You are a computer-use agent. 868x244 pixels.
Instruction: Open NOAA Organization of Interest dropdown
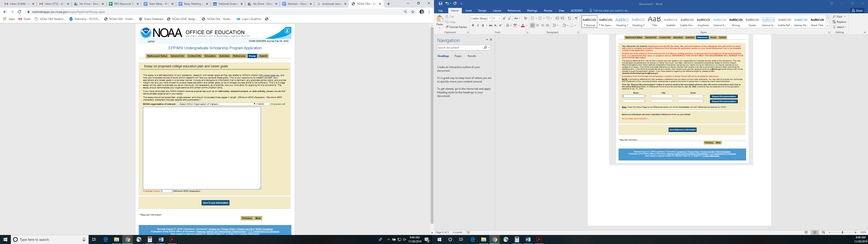(x=216, y=104)
